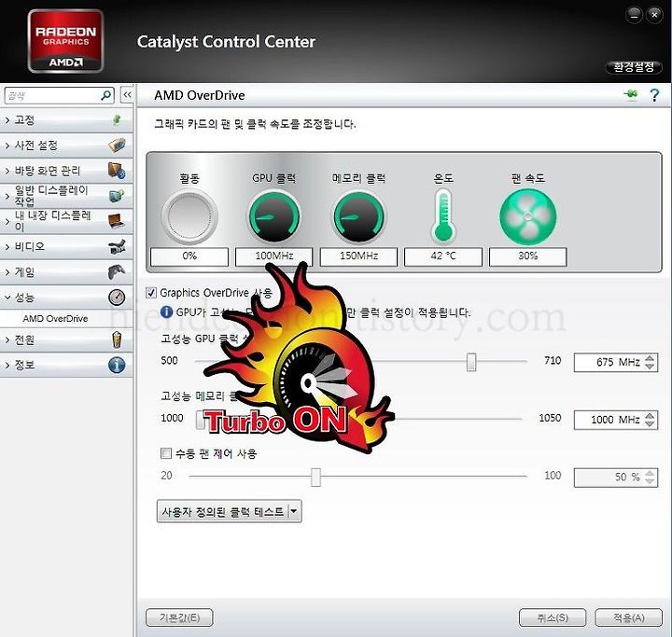The height and width of the screenshot is (637, 672).
Task: Click the 150MHz memory clock value
Action: (358, 256)
